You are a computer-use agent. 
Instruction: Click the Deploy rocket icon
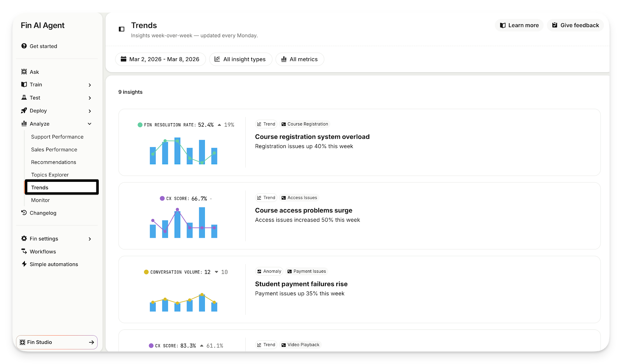[24, 111]
